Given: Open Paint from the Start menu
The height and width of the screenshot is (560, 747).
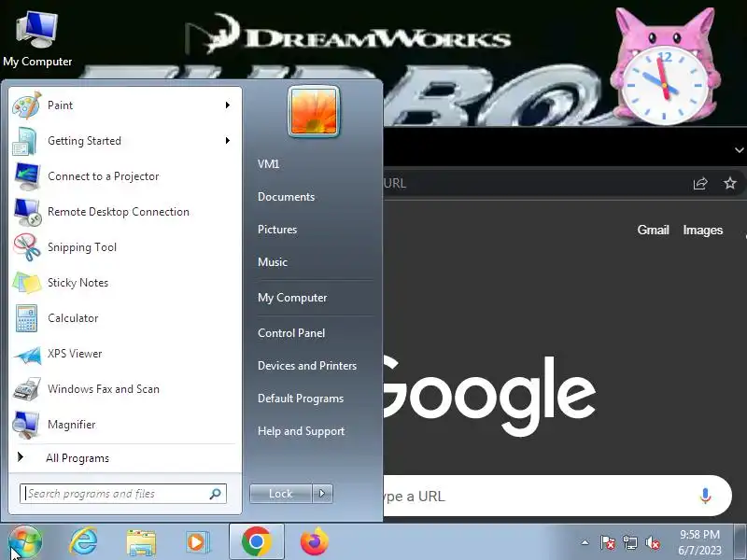Looking at the screenshot, I should pos(125,105).
